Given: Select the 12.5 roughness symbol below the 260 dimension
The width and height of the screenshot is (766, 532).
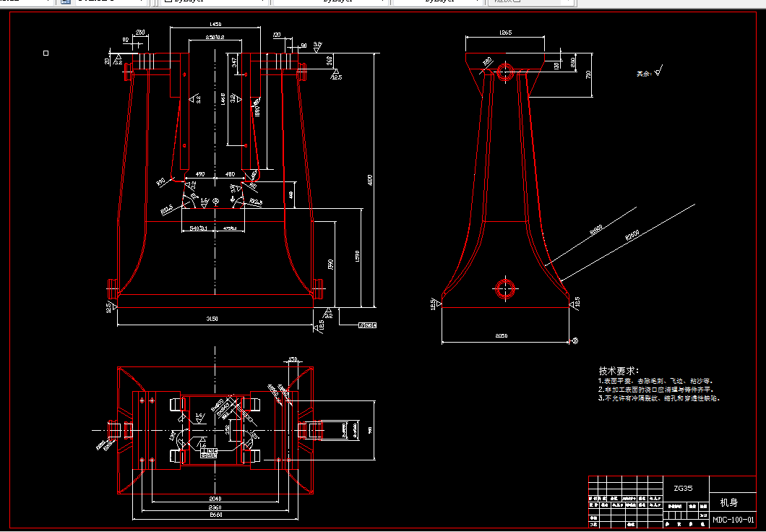Looking at the screenshot, I should 337,74.
